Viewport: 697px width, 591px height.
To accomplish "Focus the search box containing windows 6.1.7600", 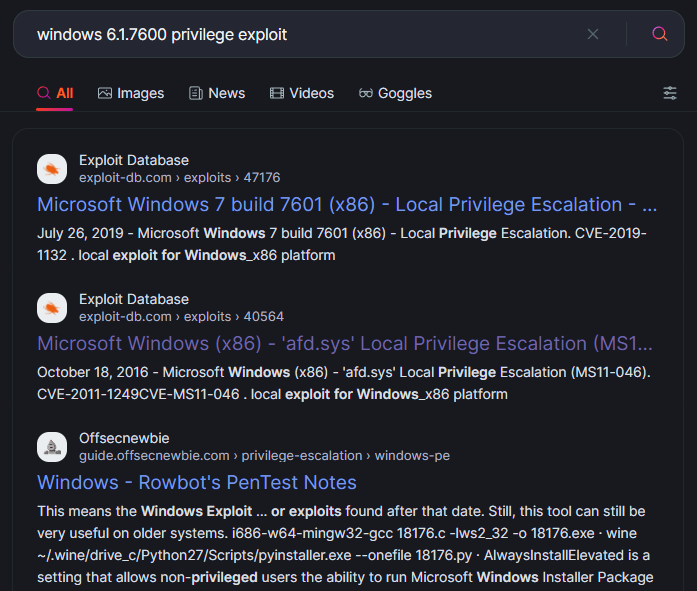I will tap(307, 34).
